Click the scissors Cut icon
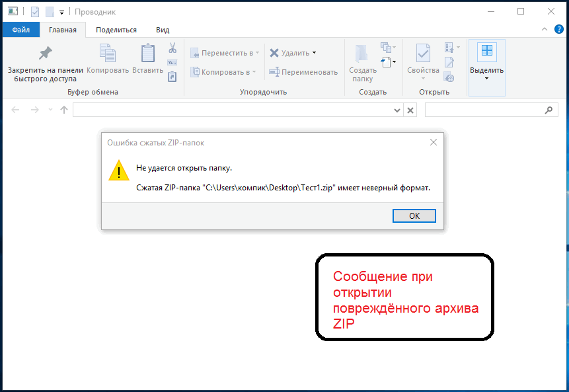569x392 pixels. pos(172,48)
